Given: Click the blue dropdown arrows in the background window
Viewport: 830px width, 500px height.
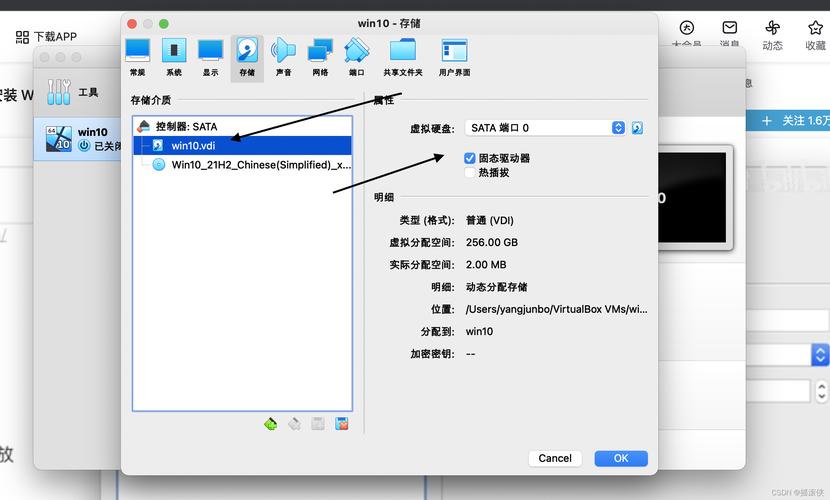Looking at the screenshot, I should click(820, 354).
